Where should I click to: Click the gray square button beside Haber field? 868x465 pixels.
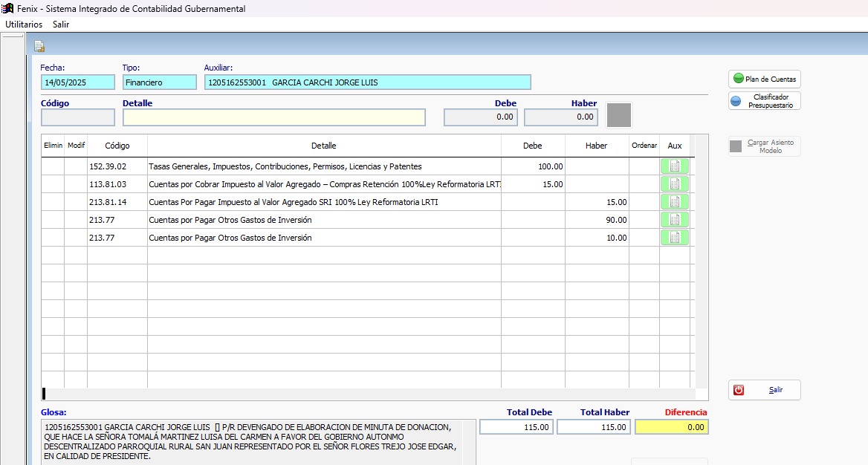click(x=618, y=116)
